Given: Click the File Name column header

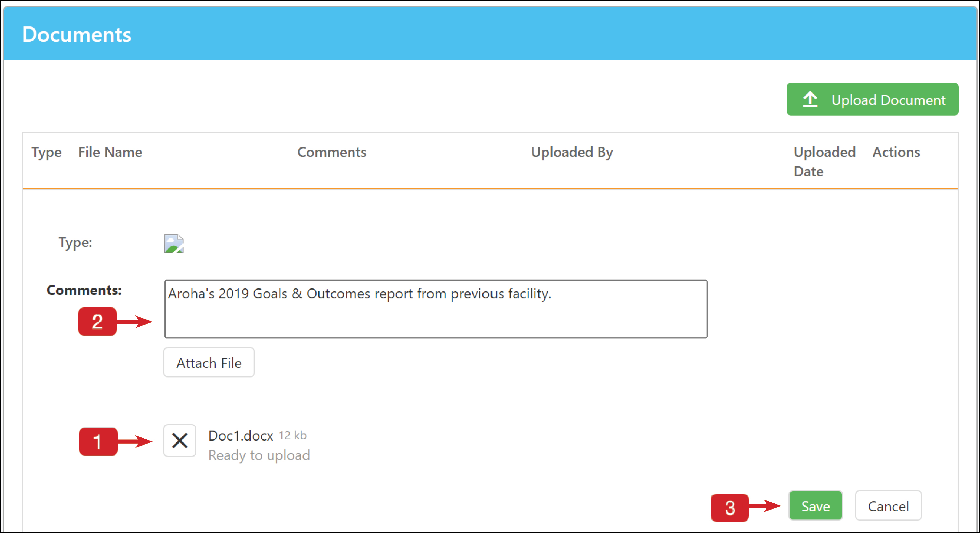Looking at the screenshot, I should tap(110, 152).
